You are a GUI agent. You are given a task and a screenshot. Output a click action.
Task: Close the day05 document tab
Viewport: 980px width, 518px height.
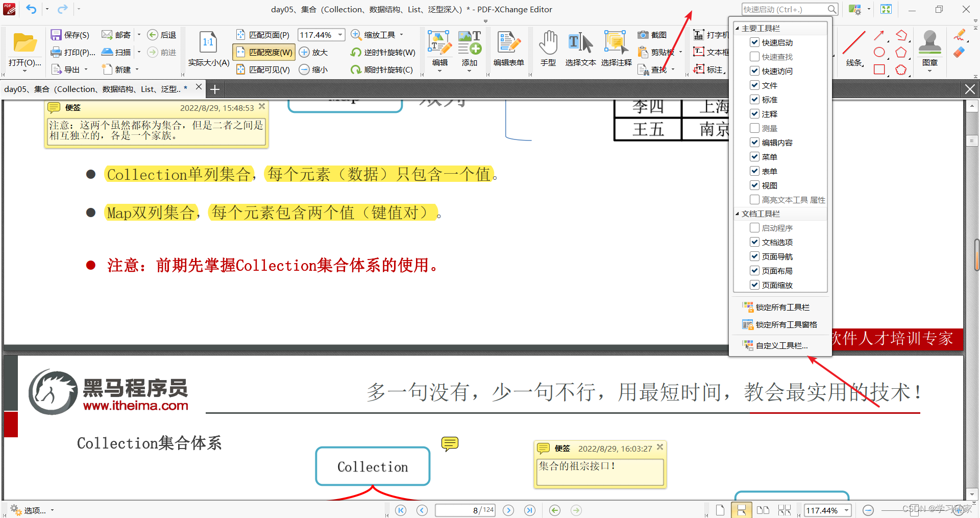coord(199,87)
